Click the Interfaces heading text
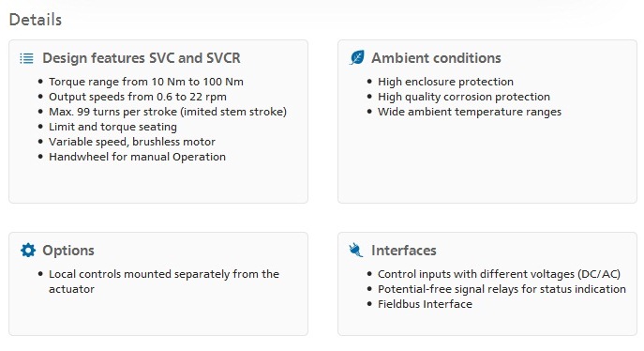The image size is (644, 351). [x=404, y=251]
